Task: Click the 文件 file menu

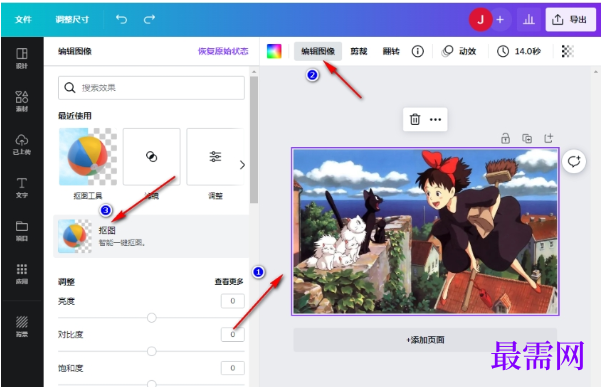Action: pos(23,19)
